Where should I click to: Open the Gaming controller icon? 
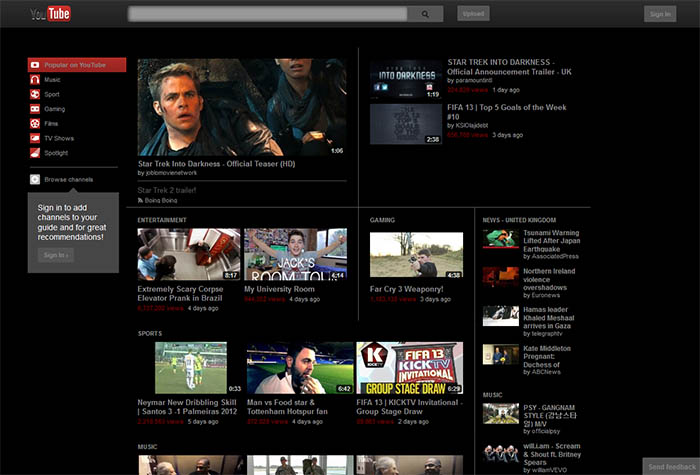pyautogui.click(x=35, y=109)
